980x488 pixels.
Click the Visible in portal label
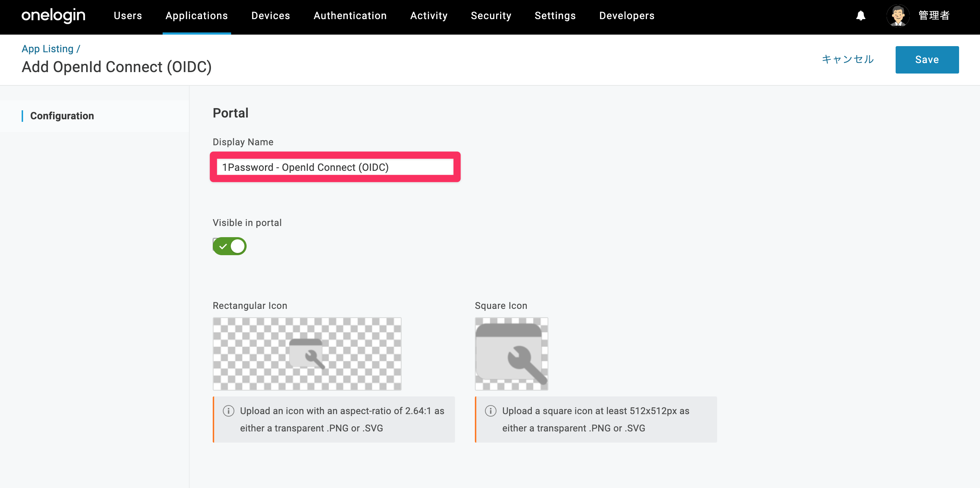[x=247, y=222]
